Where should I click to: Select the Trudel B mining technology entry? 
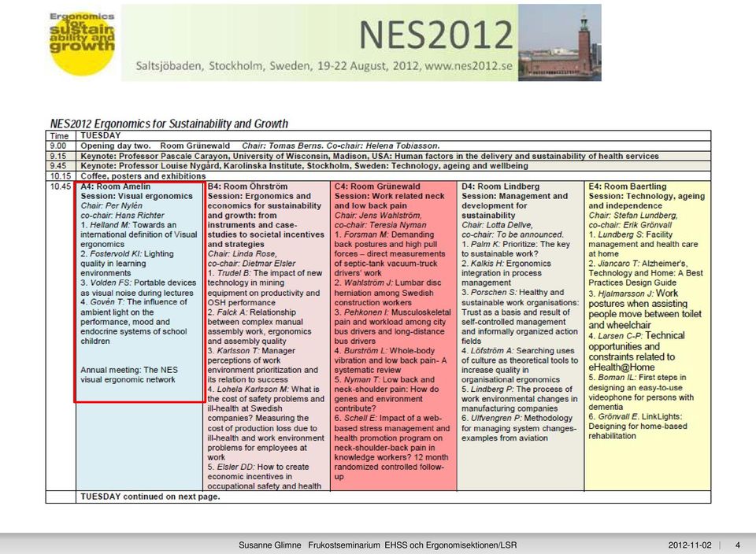(x=265, y=287)
